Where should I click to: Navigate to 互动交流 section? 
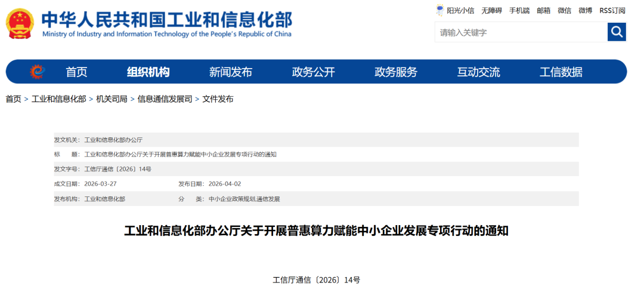[478, 72]
